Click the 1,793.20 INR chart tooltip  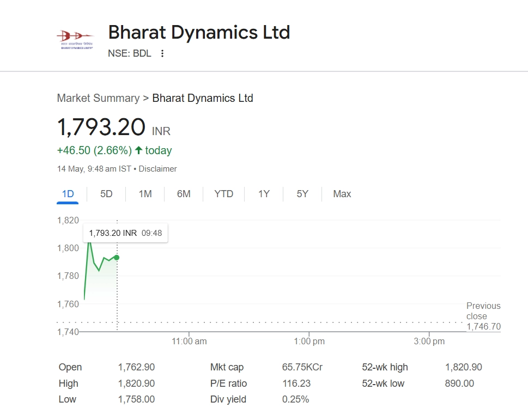[x=125, y=233]
